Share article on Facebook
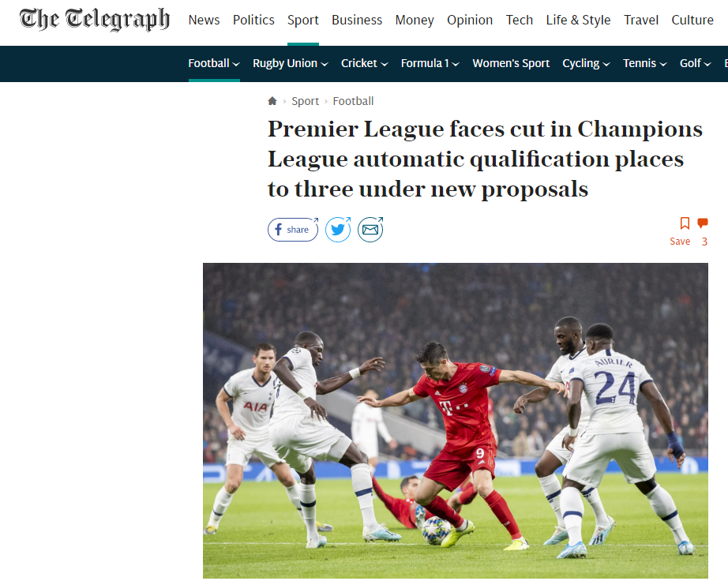The width and height of the screenshot is (728, 581). click(293, 229)
